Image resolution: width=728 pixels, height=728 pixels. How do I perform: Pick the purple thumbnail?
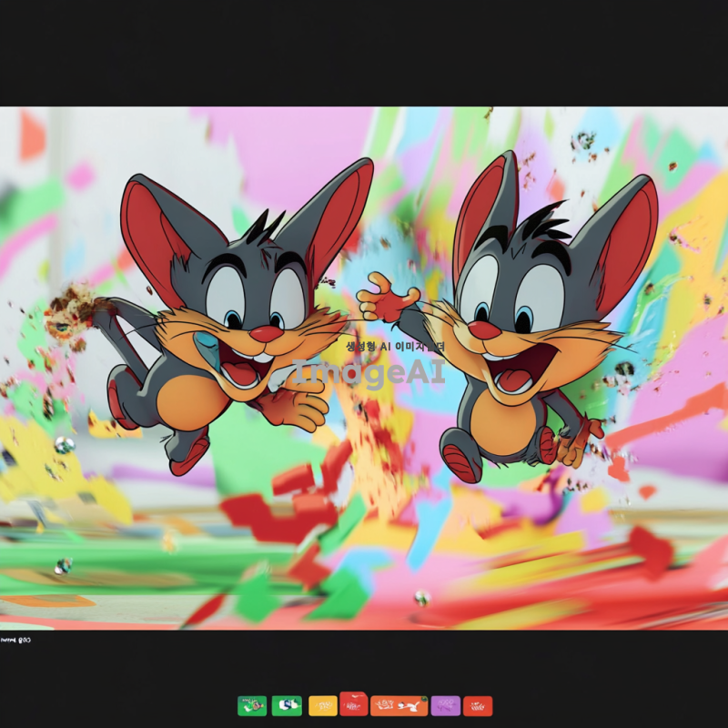(446, 705)
